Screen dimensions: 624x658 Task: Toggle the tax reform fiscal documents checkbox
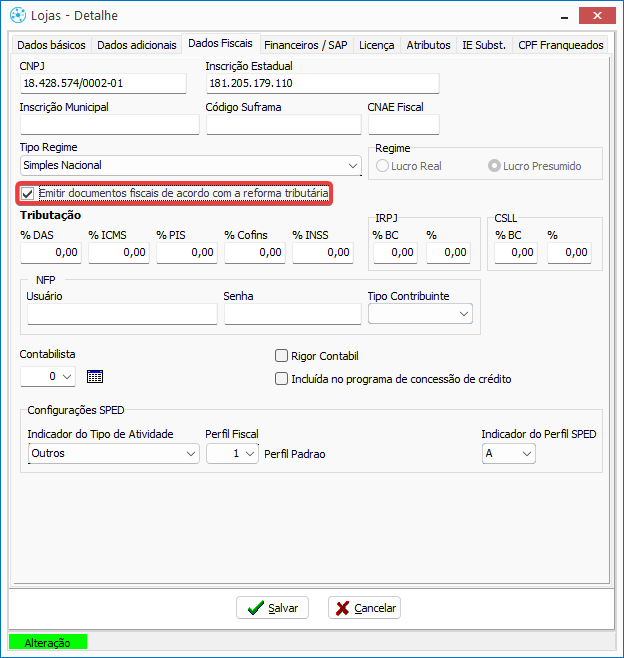coord(28,193)
